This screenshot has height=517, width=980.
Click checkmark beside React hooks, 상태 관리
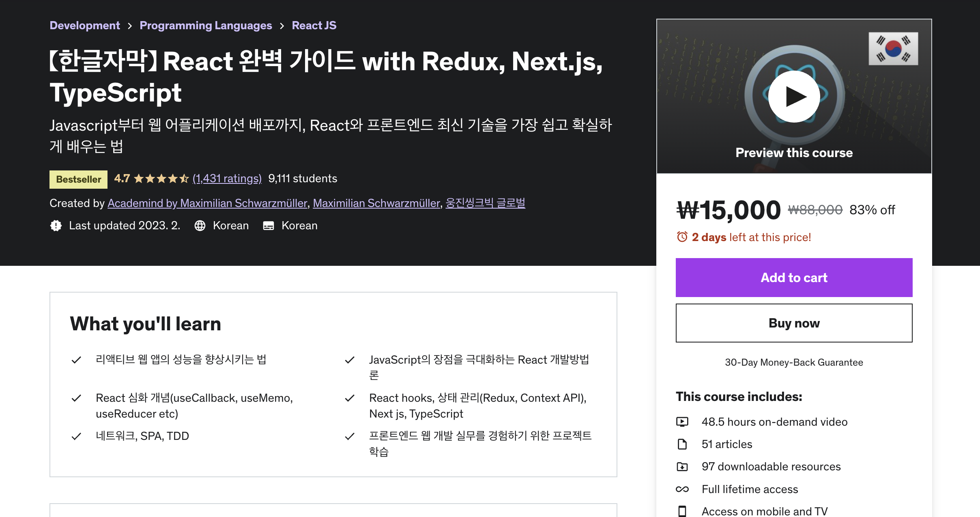(350, 398)
